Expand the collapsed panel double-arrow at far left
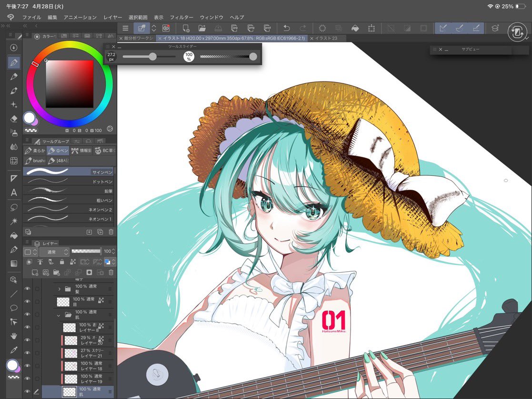 coord(3,25)
